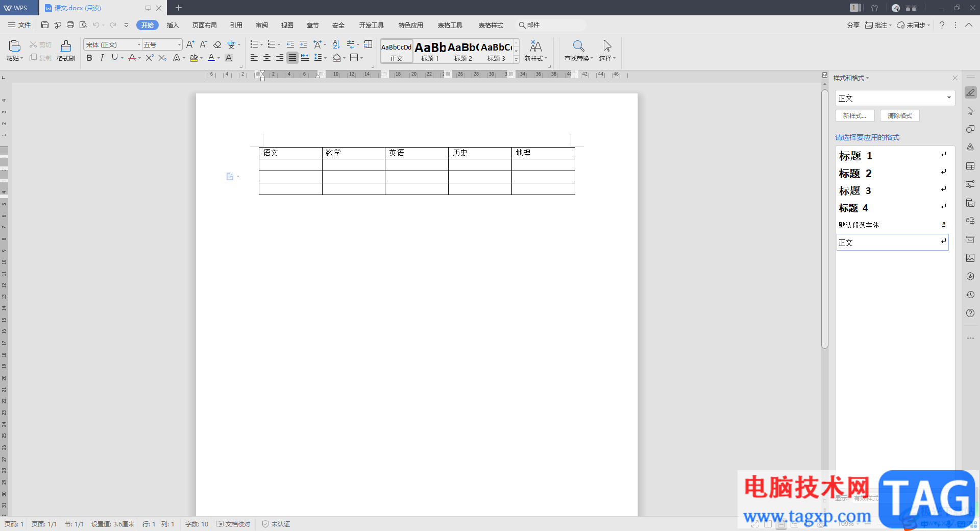Expand the quick access toolbar customize arrow

point(126,25)
